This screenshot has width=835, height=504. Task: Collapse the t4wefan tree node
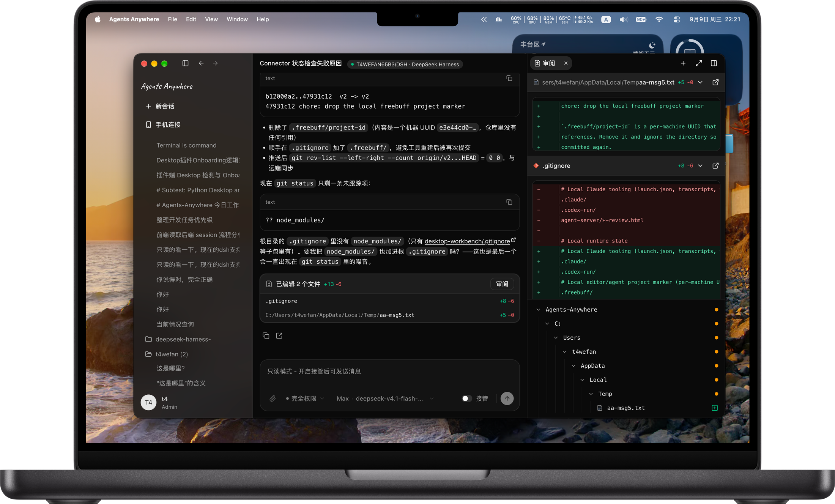[565, 352]
